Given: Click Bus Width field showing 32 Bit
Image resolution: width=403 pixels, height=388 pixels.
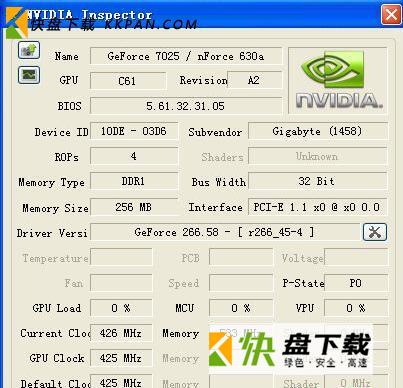Looking at the screenshot, I should tap(318, 181).
